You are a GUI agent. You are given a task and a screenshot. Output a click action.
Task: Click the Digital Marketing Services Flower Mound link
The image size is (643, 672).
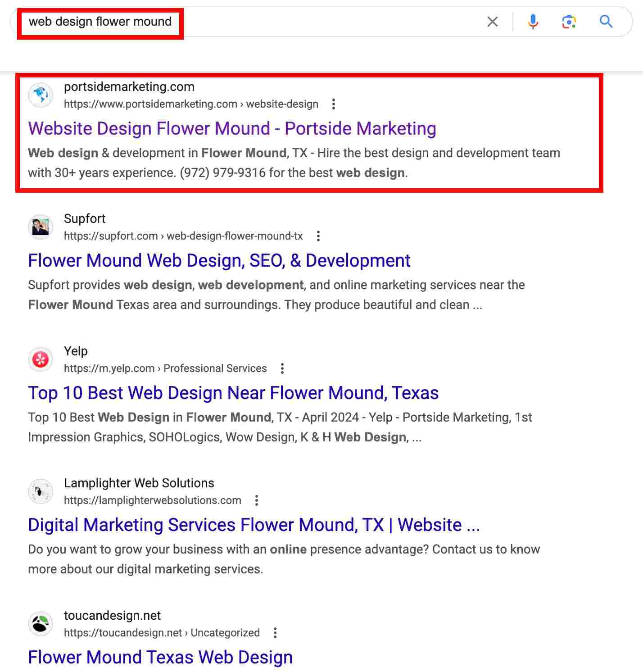(x=254, y=525)
